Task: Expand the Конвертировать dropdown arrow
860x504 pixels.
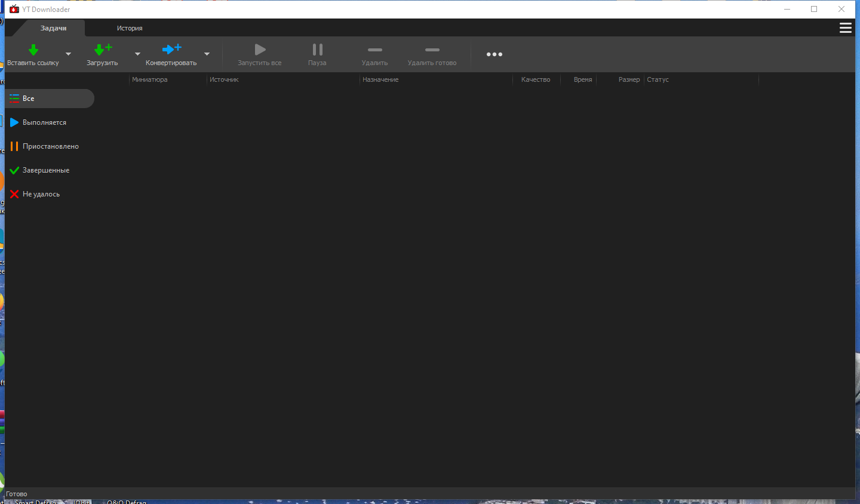Action: point(207,54)
